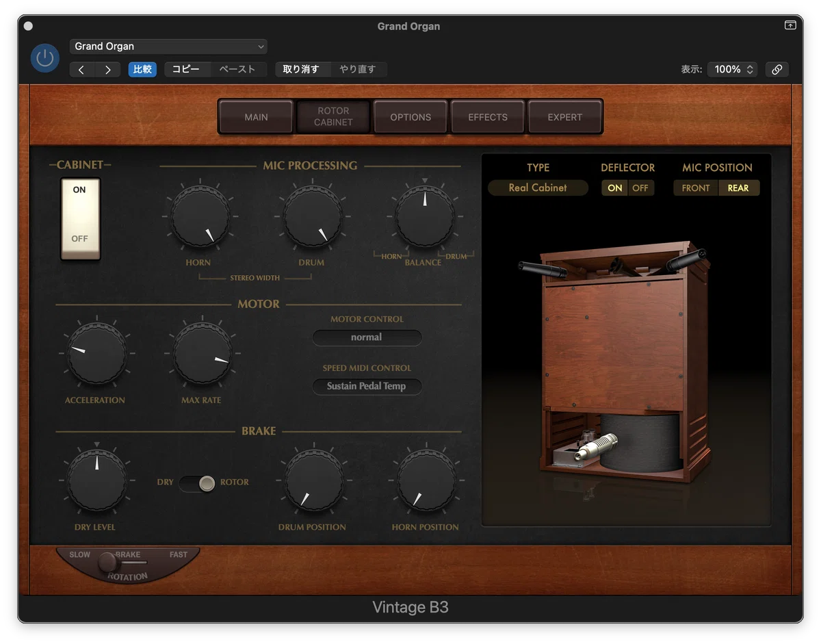Toggle the DRY / ROTOR brake switch
821x644 pixels.
tap(198, 484)
